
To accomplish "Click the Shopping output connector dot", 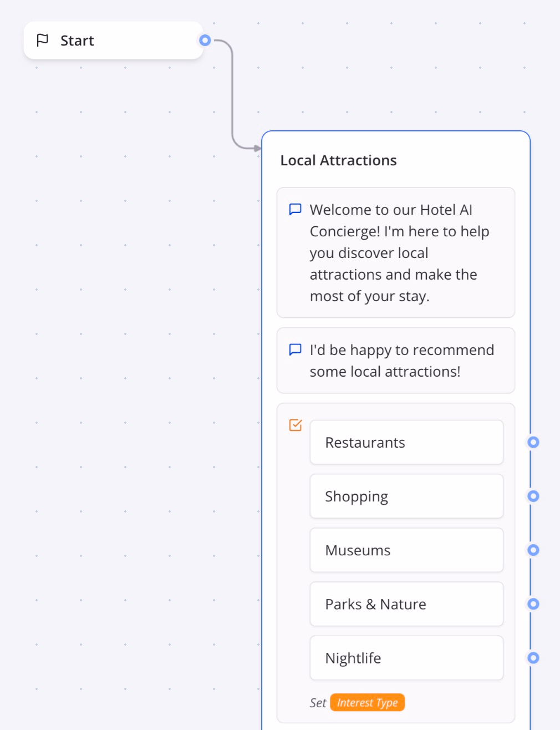I will (x=533, y=496).
